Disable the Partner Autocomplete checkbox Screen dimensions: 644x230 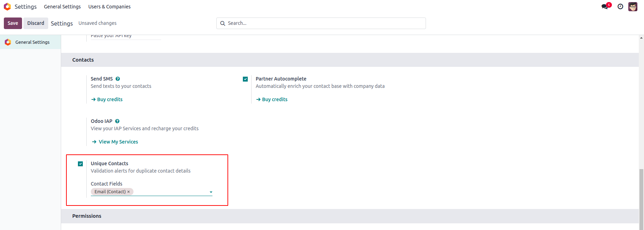tap(245, 79)
